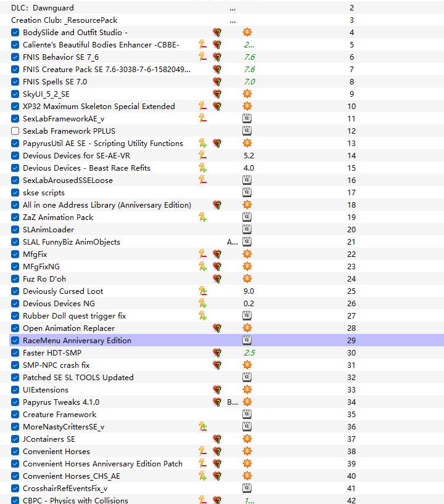Viewport: 444px width, 504px height.
Task: Click the calendar icon on SexLab Framework PPLUS row
Action: 247,131
